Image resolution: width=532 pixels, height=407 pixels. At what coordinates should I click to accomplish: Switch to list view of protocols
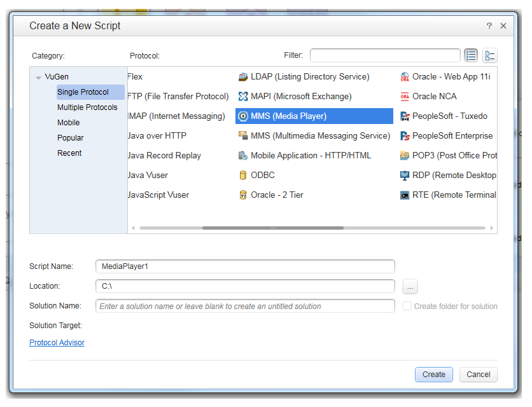tap(471, 55)
